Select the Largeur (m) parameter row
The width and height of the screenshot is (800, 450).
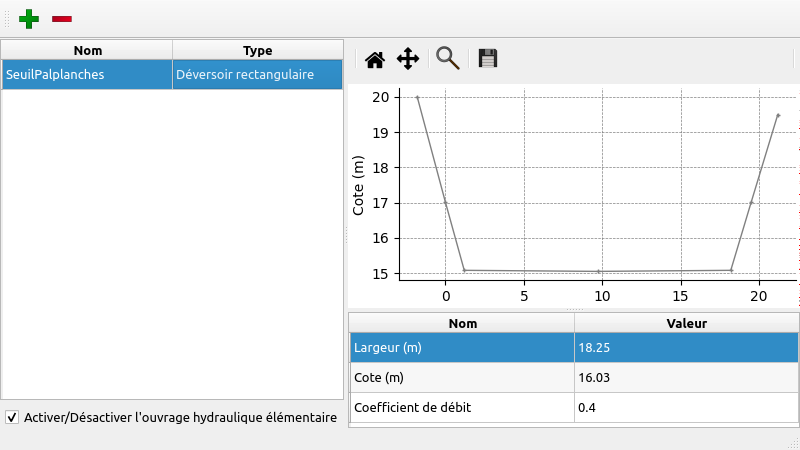(x=461, y=347)
